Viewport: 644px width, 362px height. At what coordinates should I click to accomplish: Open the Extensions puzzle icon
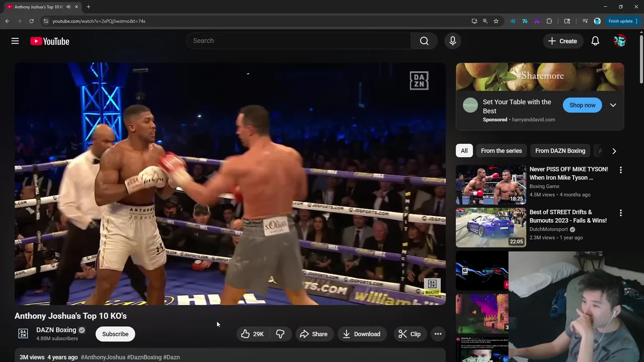tap(549, 21)
